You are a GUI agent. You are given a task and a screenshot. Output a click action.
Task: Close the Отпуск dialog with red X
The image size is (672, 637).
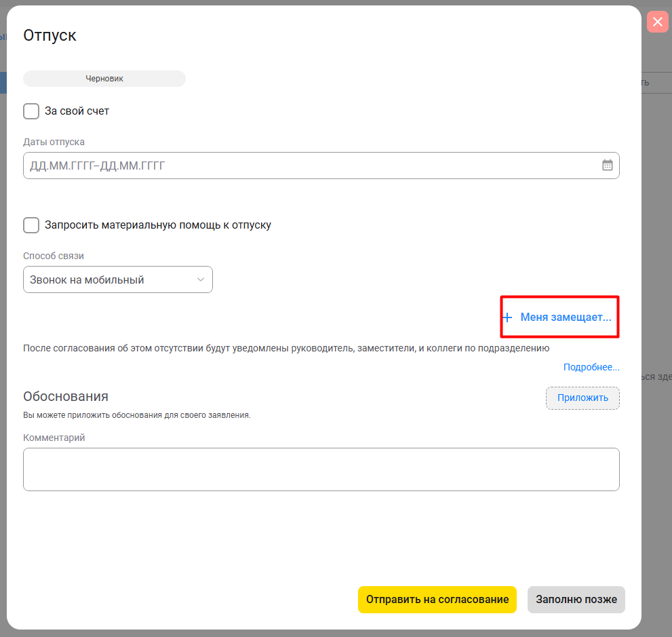pyautogui.click(x=657, y=22)
